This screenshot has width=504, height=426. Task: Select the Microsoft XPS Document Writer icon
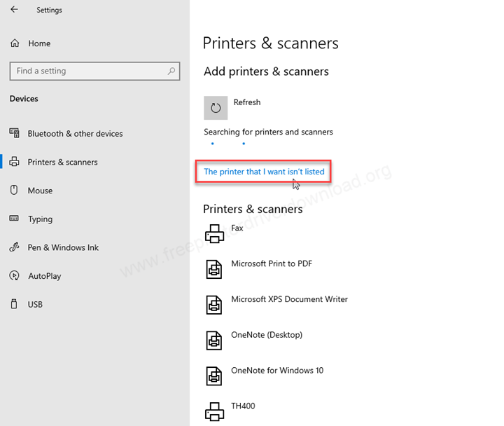pyautogui.click(x=213, y=305)
